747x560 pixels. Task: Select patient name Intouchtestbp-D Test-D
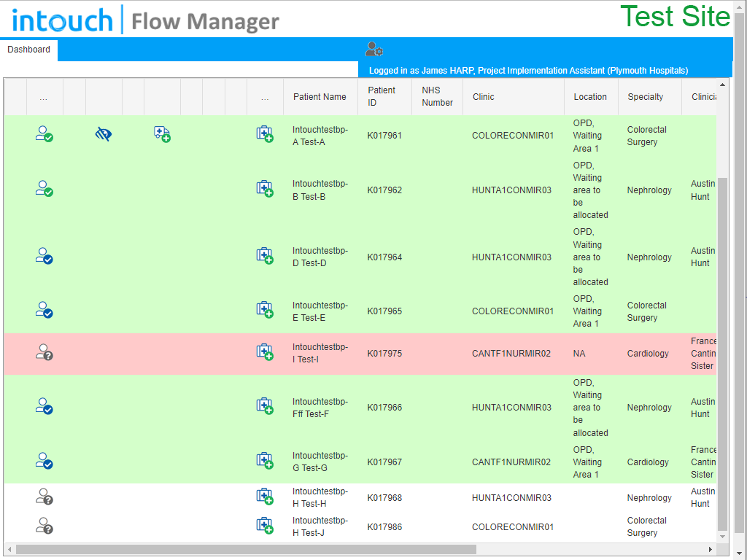click(x=320, y=257)
